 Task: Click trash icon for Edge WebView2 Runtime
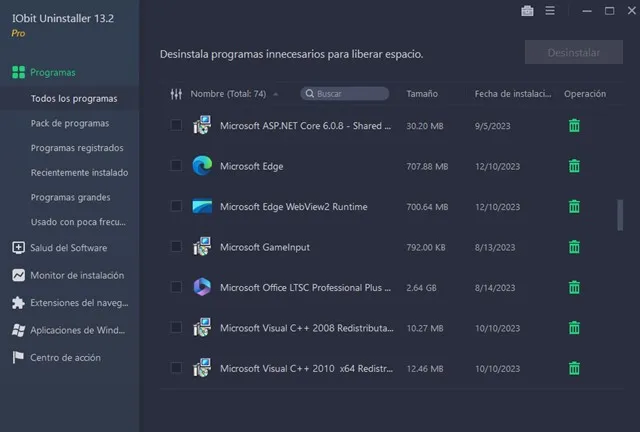tap(574, 206)
